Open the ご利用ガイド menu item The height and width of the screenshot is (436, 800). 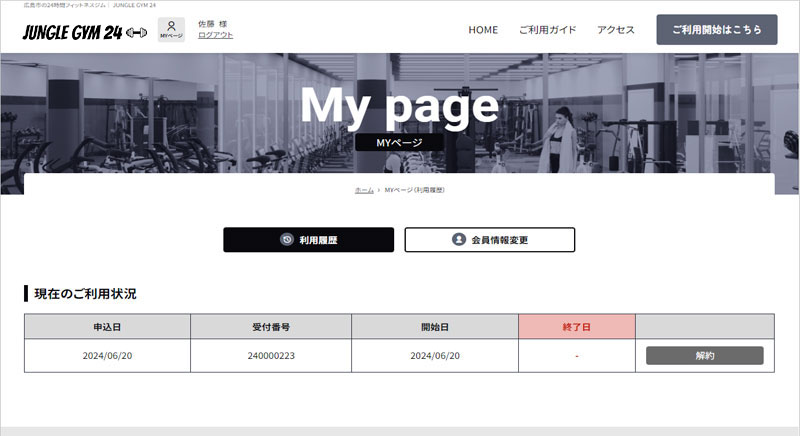pyautogui.click(x=547, y=30)
